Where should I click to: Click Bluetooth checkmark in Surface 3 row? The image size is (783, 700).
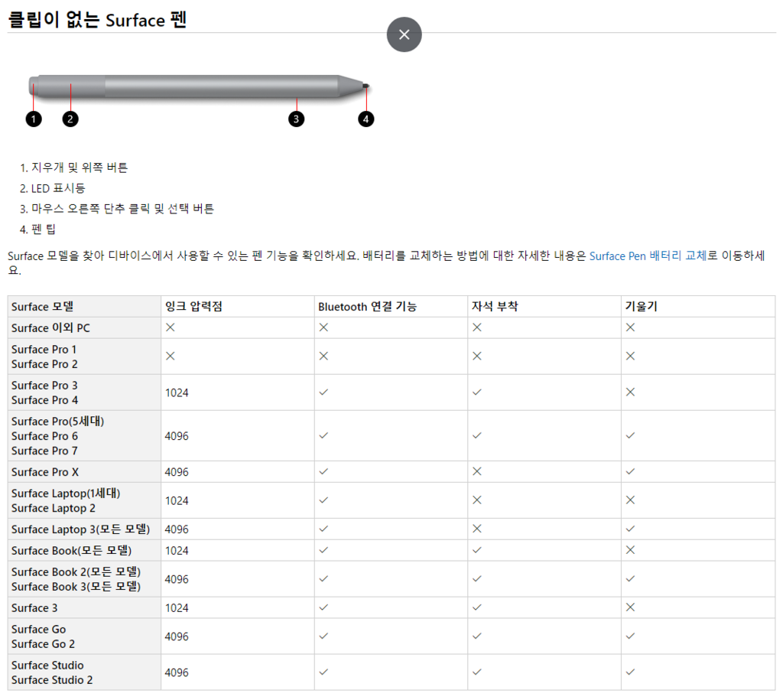(x=323, y=607)
